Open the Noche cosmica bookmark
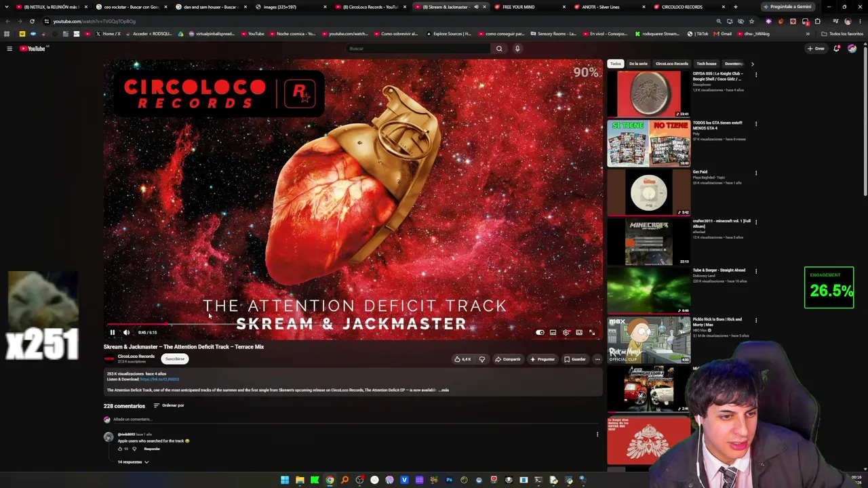 [293, 34]
